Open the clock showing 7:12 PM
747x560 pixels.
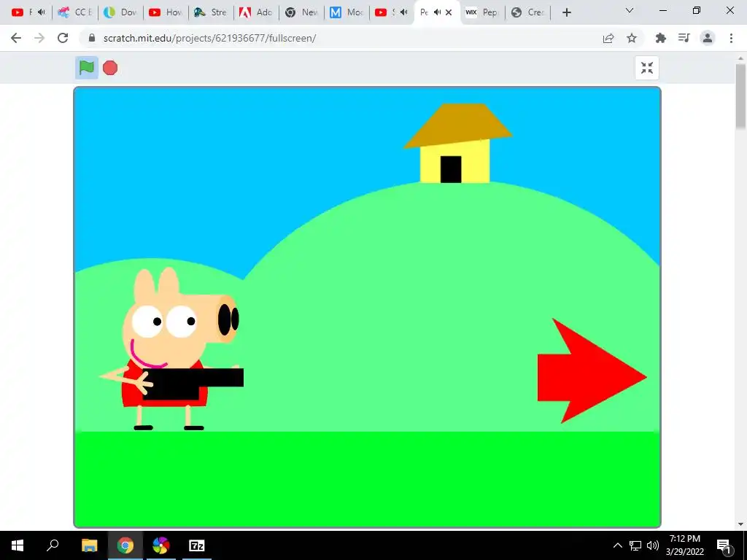[x=684, y=545]
